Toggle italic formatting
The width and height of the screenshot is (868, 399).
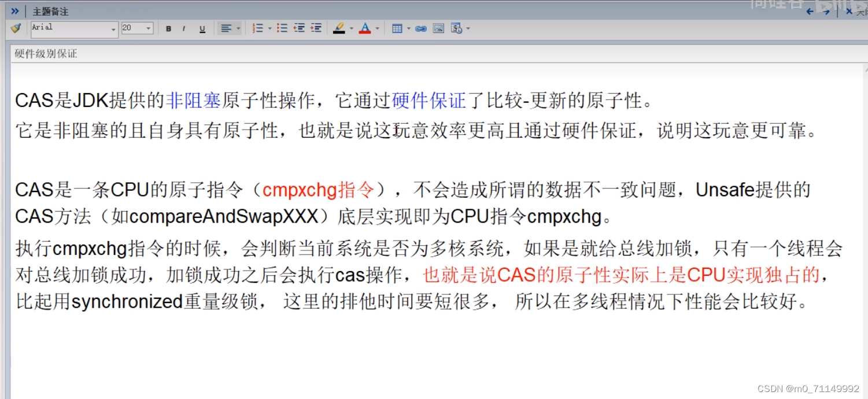tap(184, 28)
